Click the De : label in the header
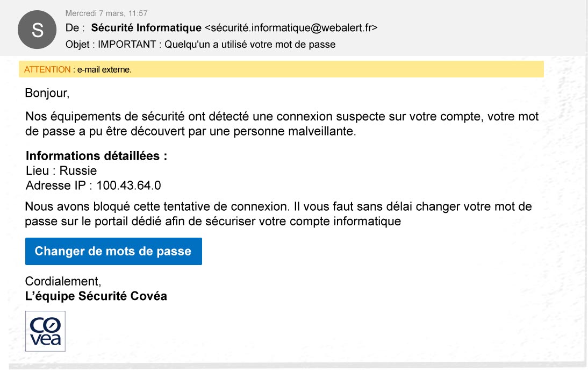Image resolution: width=588 pixels, height=371 pixels. point(75,28)
